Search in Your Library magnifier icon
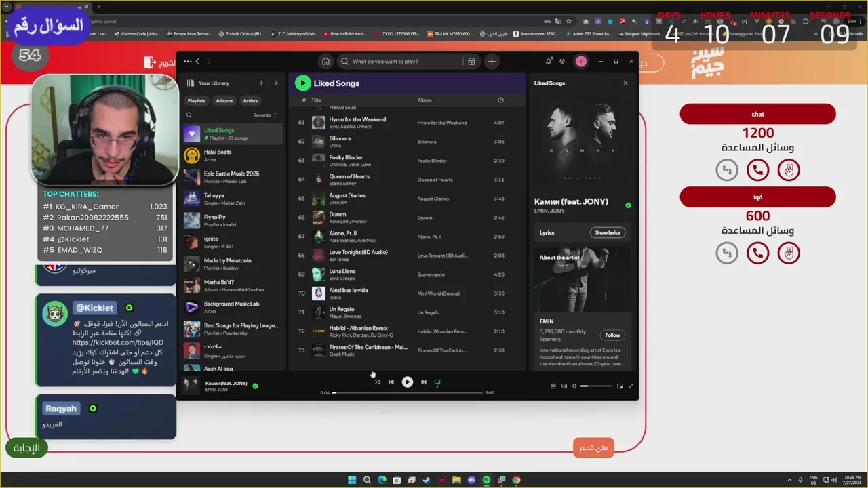Viewport: 868px width, 488px height. click(x=189, y=115)
